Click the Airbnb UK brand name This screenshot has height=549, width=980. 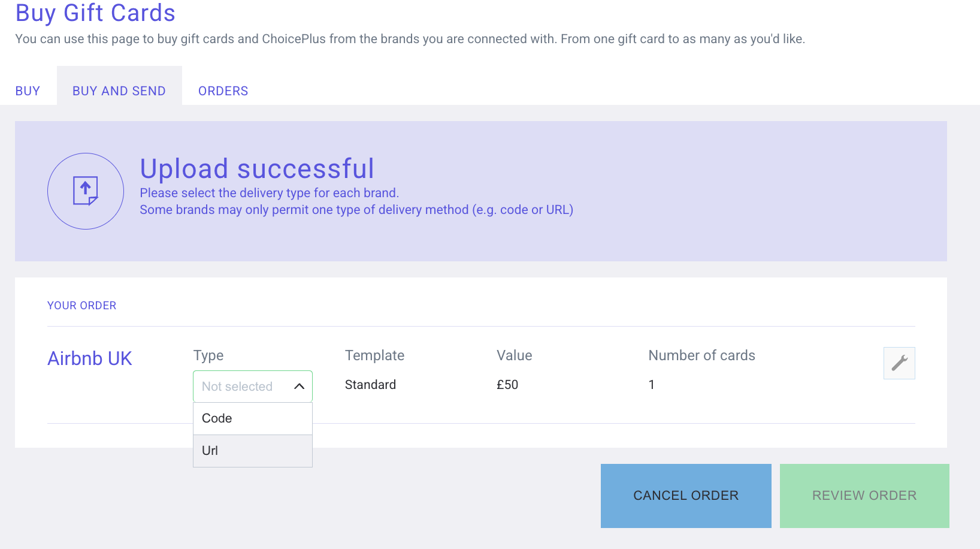[90, 358]
